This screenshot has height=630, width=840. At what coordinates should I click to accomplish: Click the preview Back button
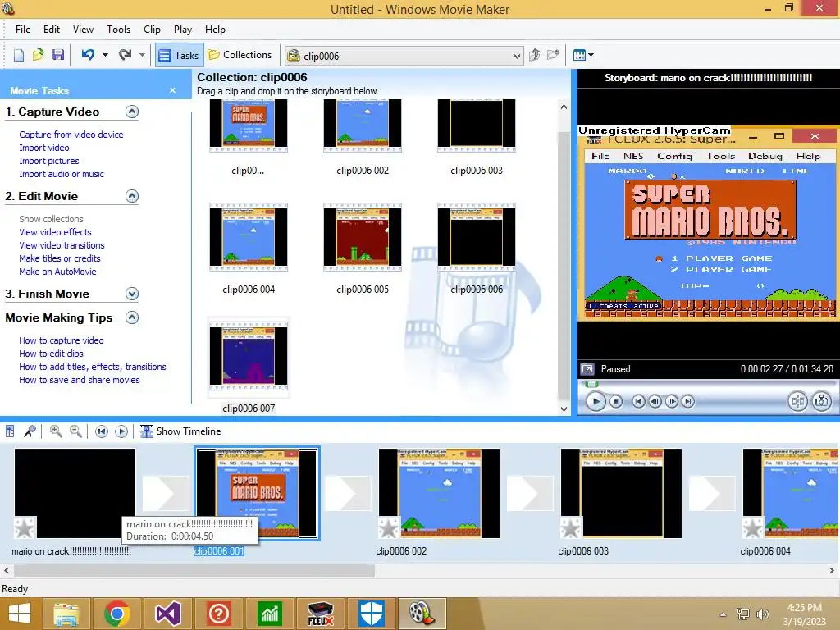(x=638, y=401)
